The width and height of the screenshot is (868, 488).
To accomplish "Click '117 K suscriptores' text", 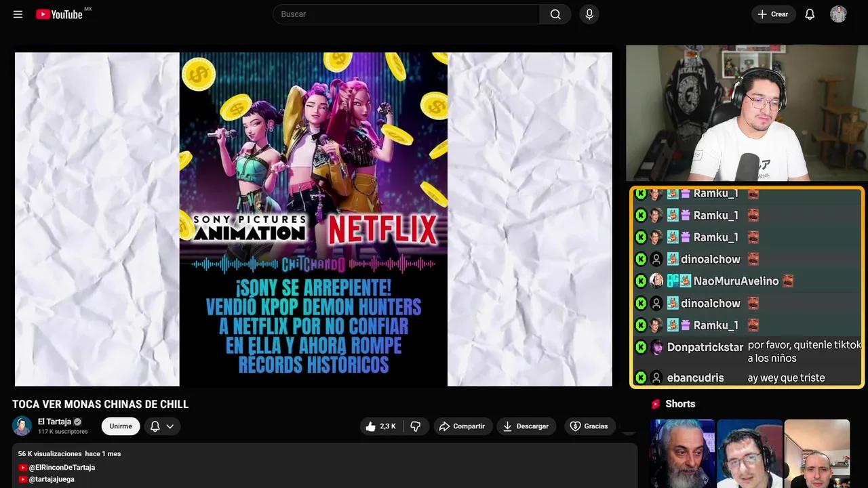I will 62,432.
